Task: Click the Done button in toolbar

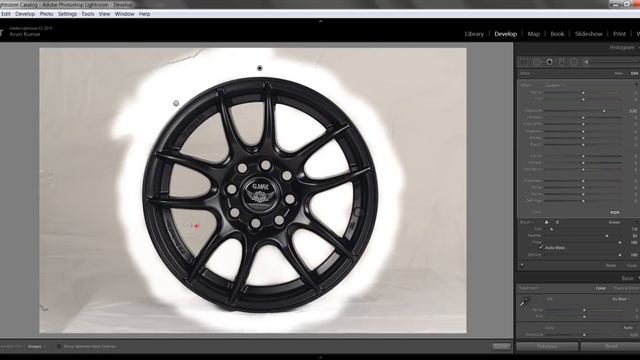Action: [501, 347]
